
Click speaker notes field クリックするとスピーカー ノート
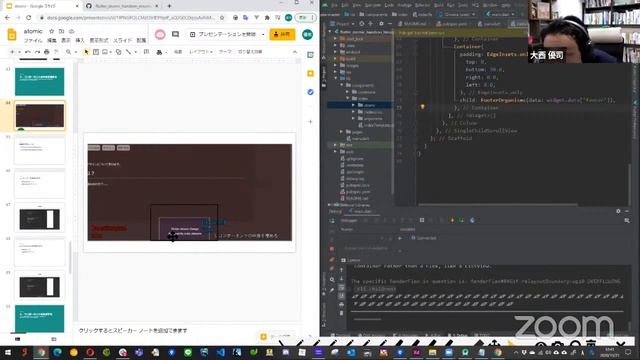coord(133,330)
